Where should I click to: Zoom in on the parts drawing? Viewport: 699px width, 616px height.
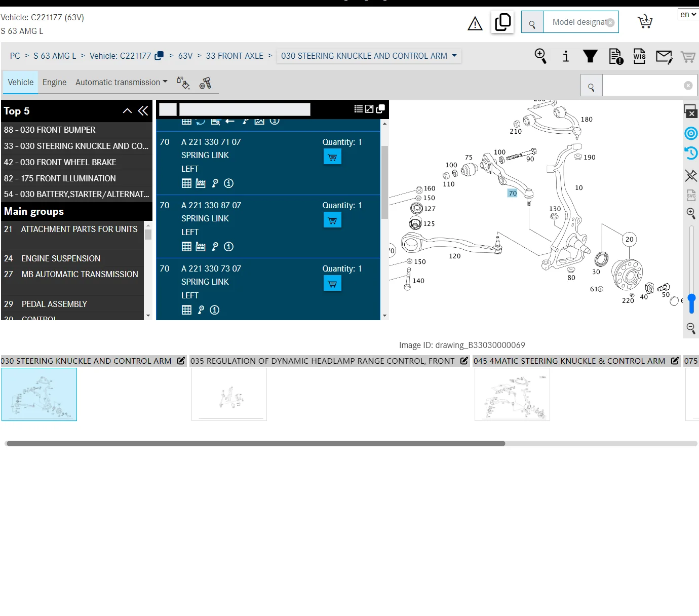point(691,213)
